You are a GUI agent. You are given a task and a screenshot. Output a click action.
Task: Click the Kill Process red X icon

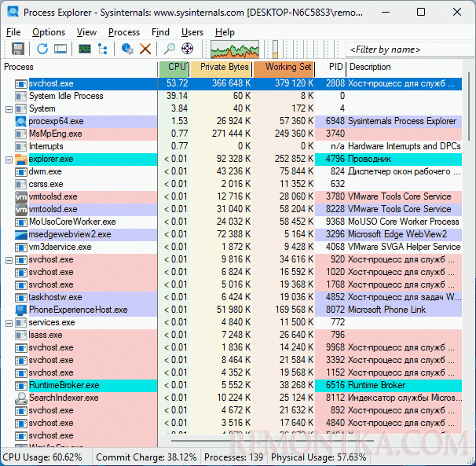[x=145, y=49]
